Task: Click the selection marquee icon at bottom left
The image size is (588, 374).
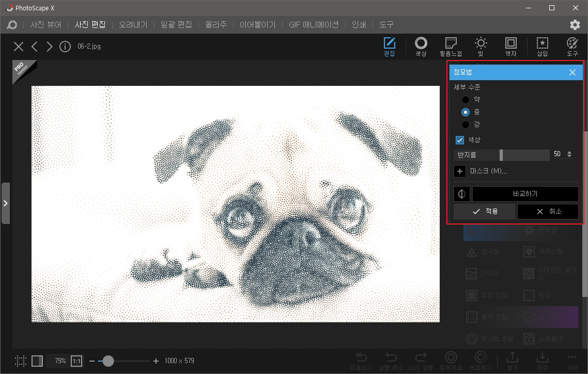Action: 21,361
